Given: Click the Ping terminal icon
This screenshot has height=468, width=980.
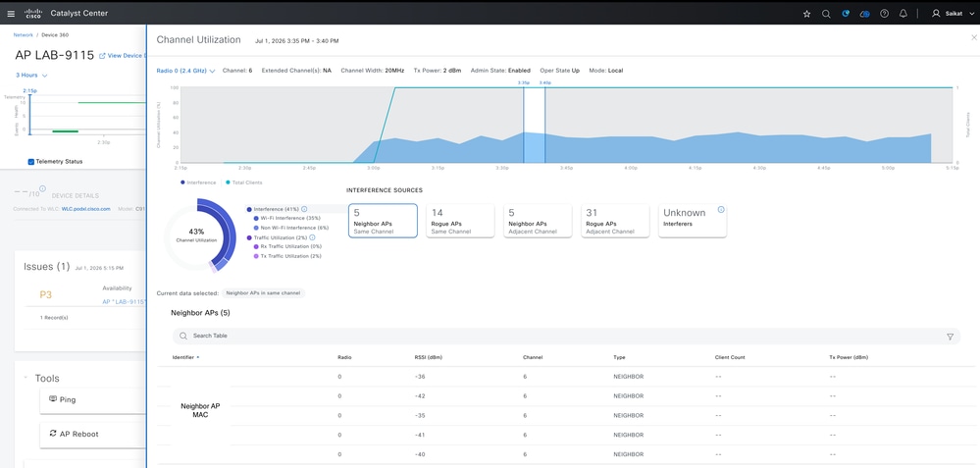Looking at the screenshot, I should click(x=53, y=399).
